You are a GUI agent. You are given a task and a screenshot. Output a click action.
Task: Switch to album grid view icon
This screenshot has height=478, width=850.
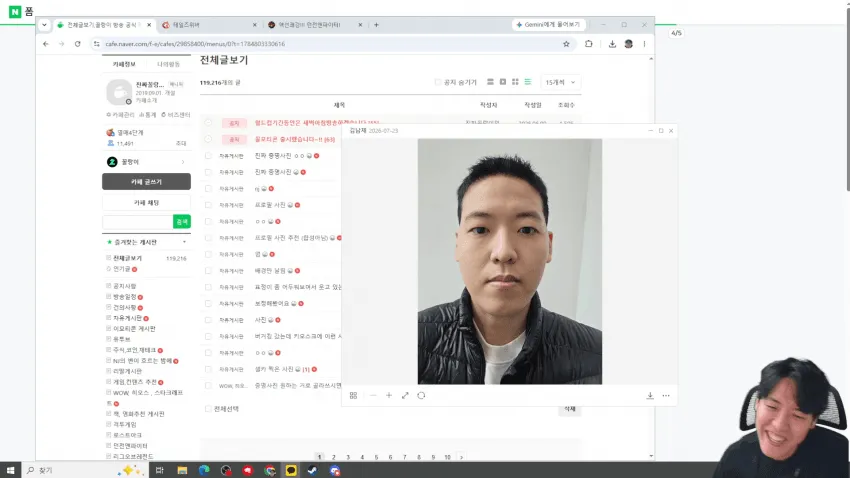515,82
